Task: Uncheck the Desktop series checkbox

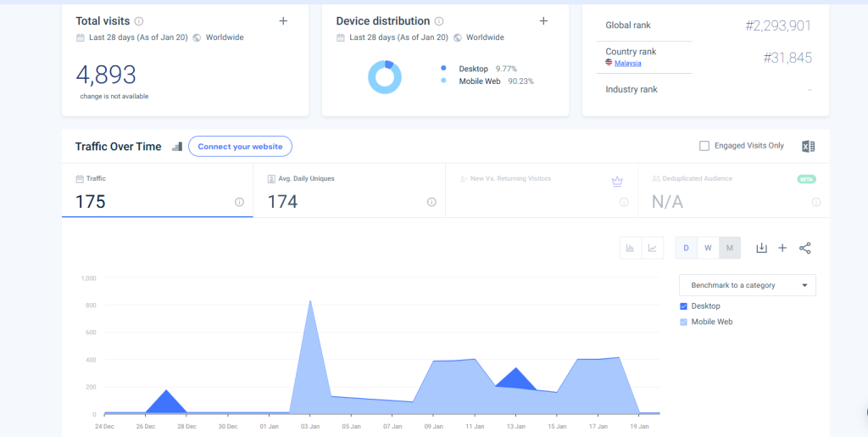Action: (684, 305)
